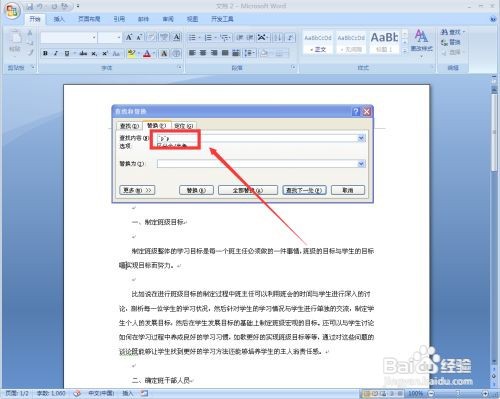Click the word count in the status bar
This screenshot has height=399, width=500.
(50, 394)
